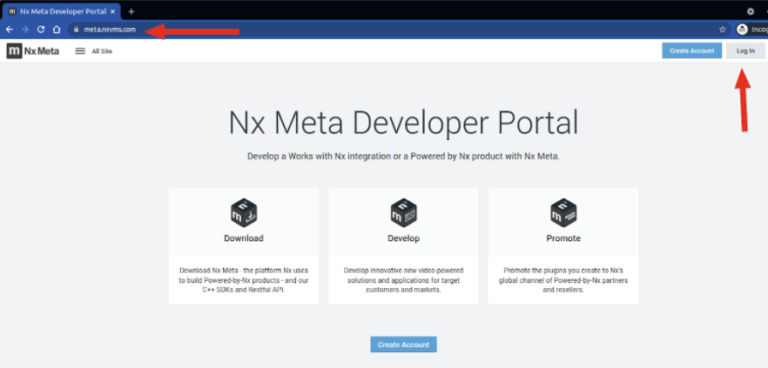Go back with the browser back arrow
This screenshot has width=768, height=368.
click(9, 29)
